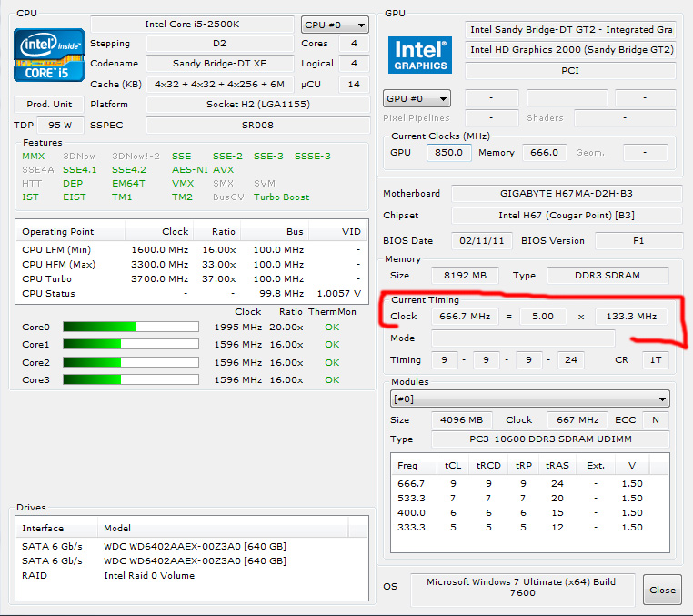Select the CPU LFM (Min) row
Screen dimensions: 693x616
point(191,250)
